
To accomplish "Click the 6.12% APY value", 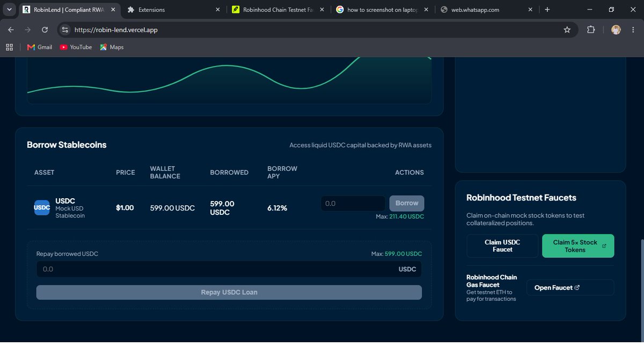I will pos(277,208).
